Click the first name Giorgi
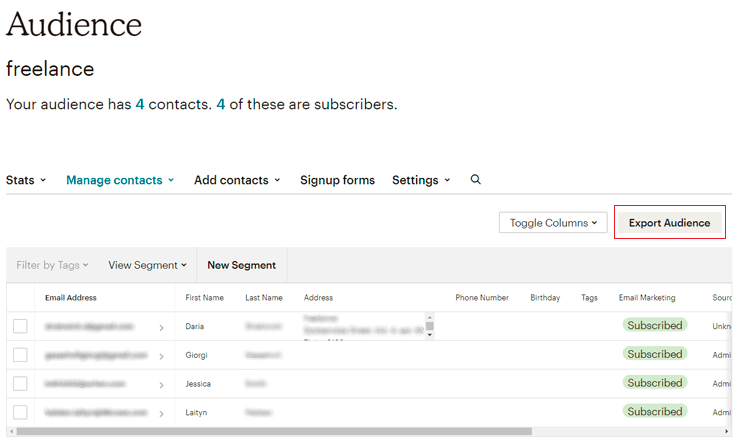The height and width of the screenshot is (446, 750). (x=196, y=355)
